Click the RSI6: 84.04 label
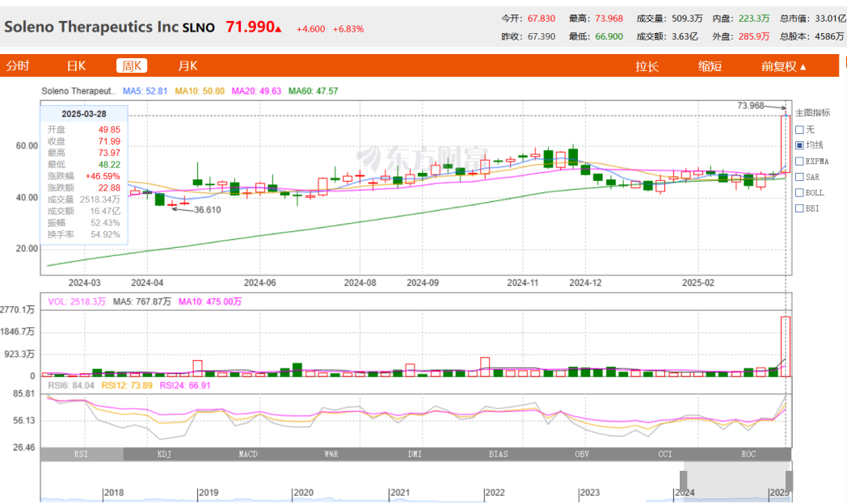This screenshot has width=847, height=504. pos(71,385)
